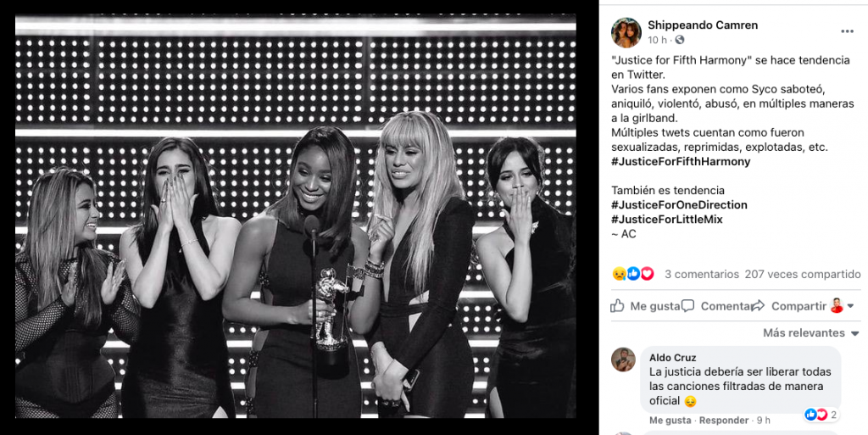The width and height of the screenshot is (868, 435).
Task: Expand the Más relevantes comment sorting dropdown
Action: tap(811, 333)
